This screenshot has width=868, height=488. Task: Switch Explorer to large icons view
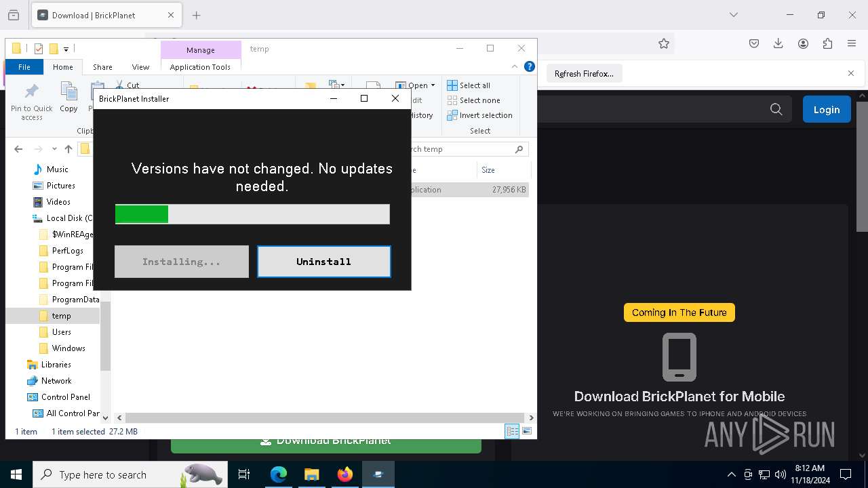pos(527,431)
